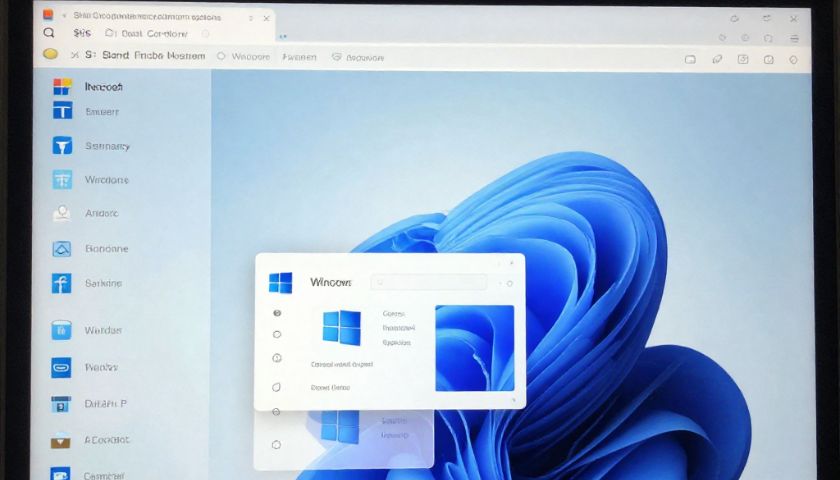Viewport: 840px width, 480px height.
Task: Open the blue wallpaper thumbnail in dialog
Action: pos(475,348)
